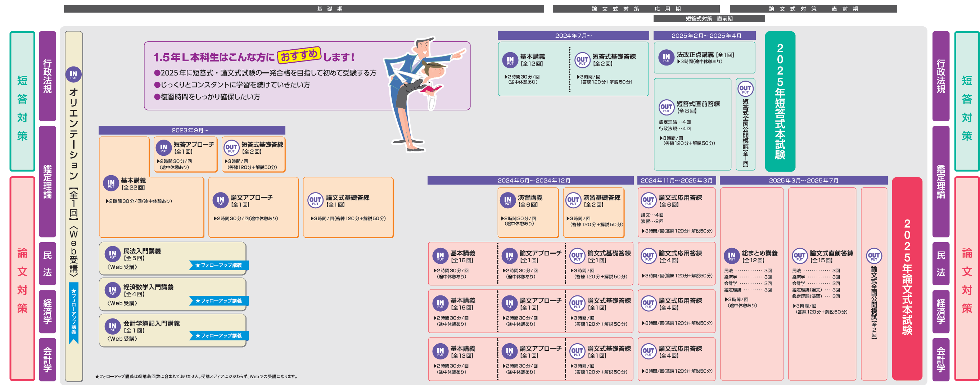Click the OUT PUT icon for 演習基礎答練
Image resolution: width=980 pixels, height=385 pixels.
coord(573,200)
